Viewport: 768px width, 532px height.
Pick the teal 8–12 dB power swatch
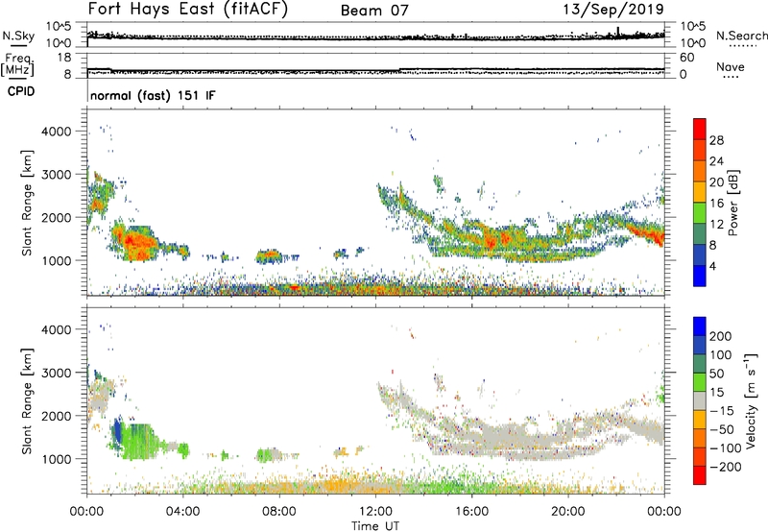click(700, 233)
